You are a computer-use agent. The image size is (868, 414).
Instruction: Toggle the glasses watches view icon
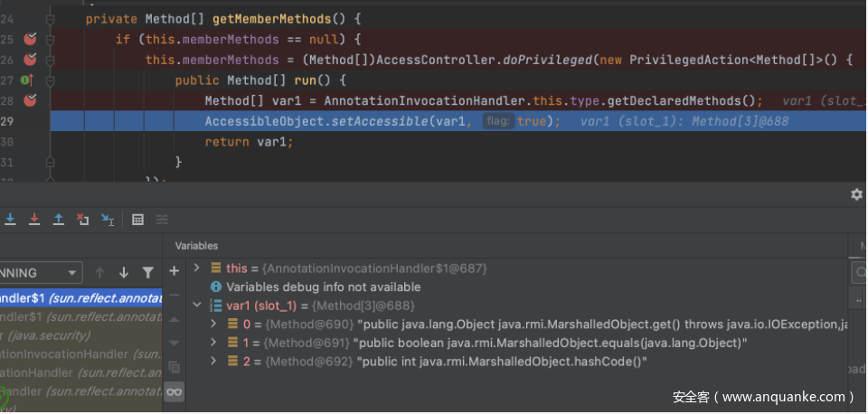[175, 391]
